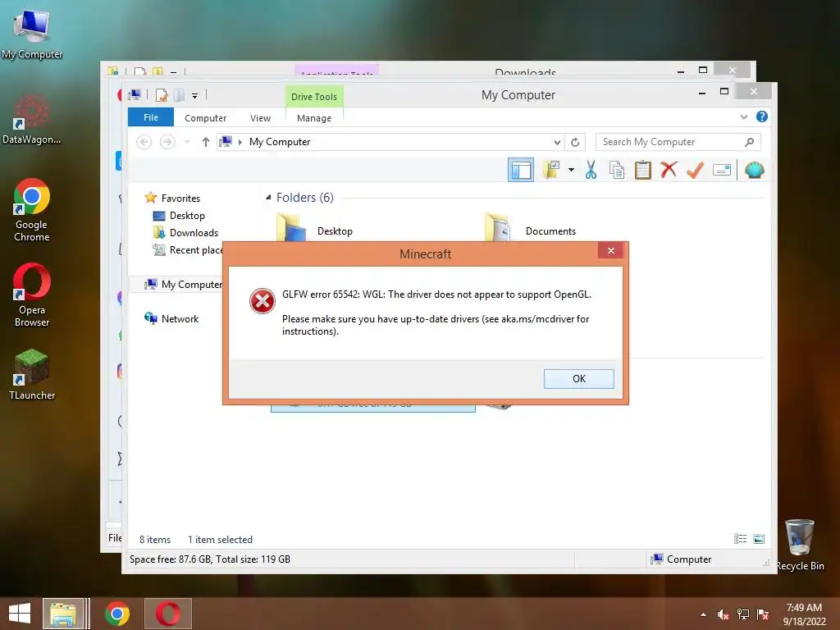
Task: Click the muted volume tray icon
Action: [x=724, y=614]
